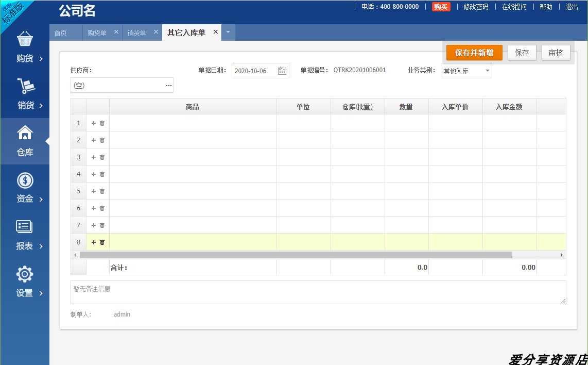Click 退出 to log out
The height and width of the screenshot is (365, 588).
coord(572,7)
